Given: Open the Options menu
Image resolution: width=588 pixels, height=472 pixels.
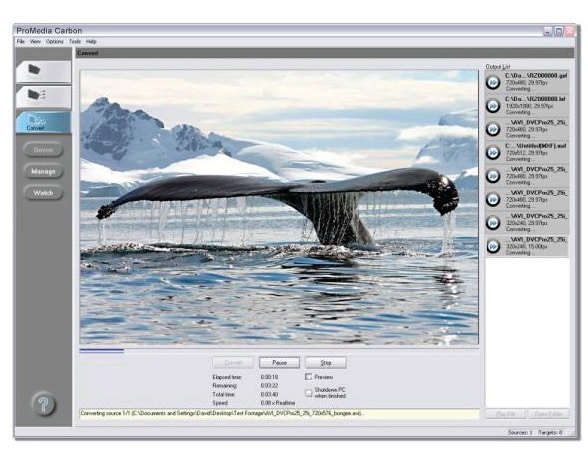Looking at the screenshot, I should click(55, 42).
